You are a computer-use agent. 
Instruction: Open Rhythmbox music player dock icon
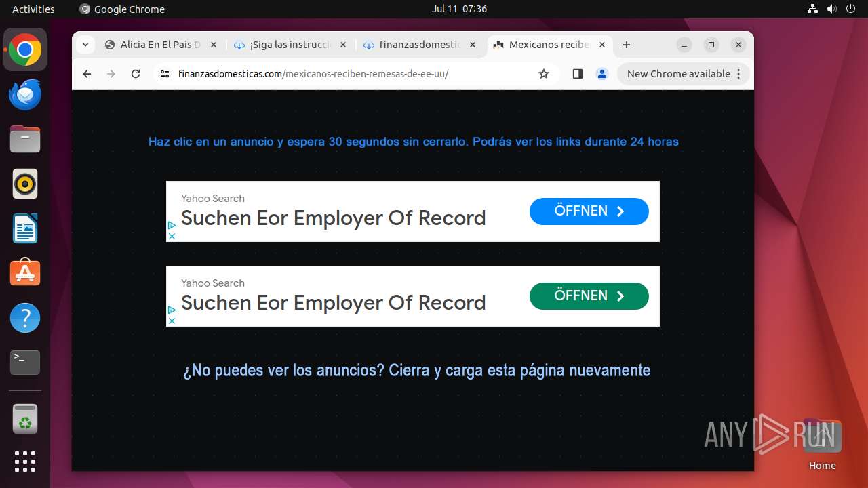[25, 184]
